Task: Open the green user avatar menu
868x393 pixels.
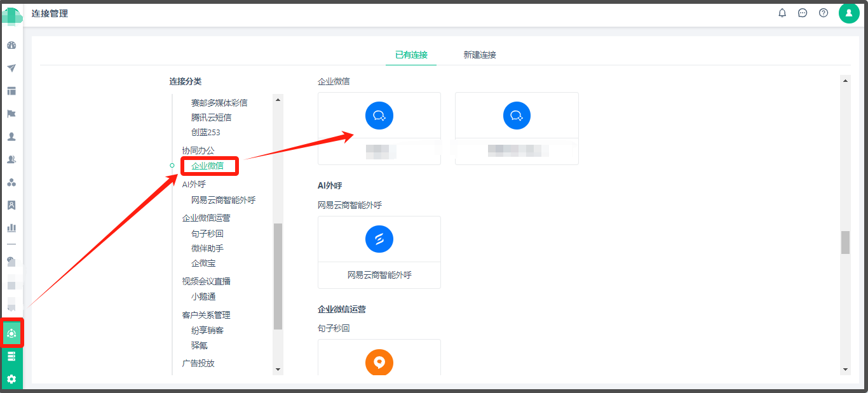Action: 849,13
